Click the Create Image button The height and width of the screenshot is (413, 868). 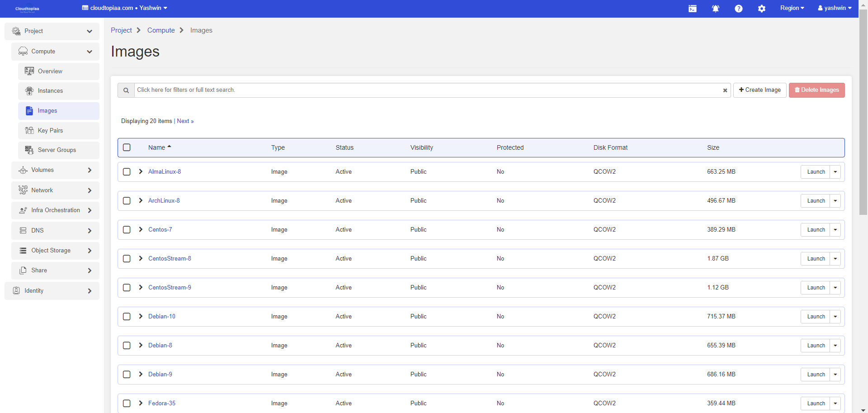coord(759,90)
